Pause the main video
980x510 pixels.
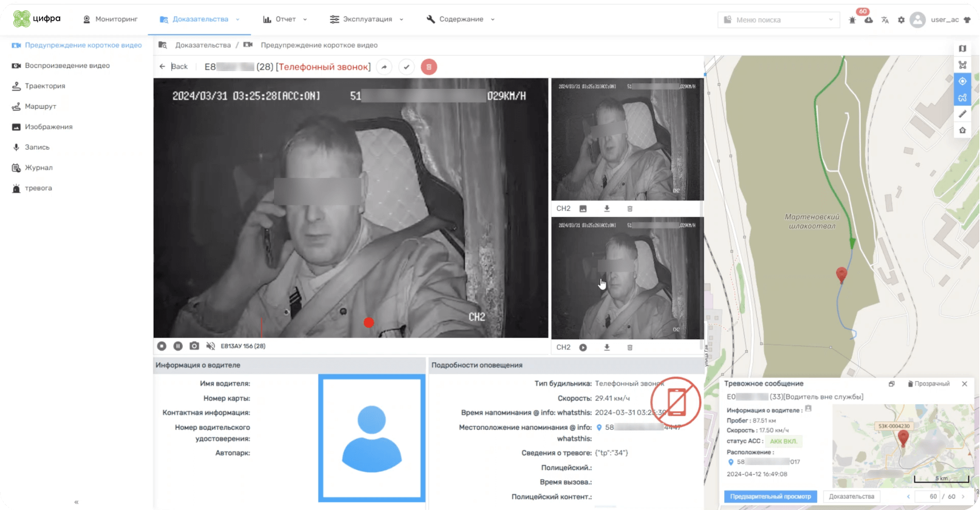[178, 346]
